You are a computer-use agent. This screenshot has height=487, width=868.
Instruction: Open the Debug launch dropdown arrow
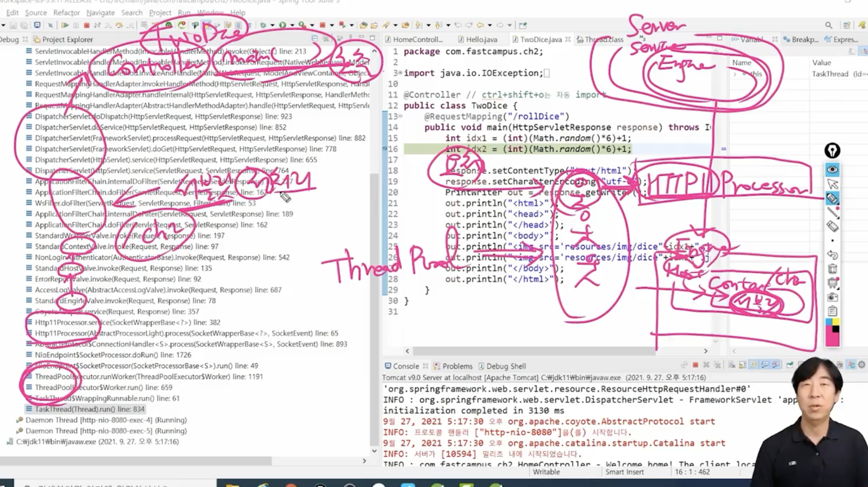coord(272,25)
